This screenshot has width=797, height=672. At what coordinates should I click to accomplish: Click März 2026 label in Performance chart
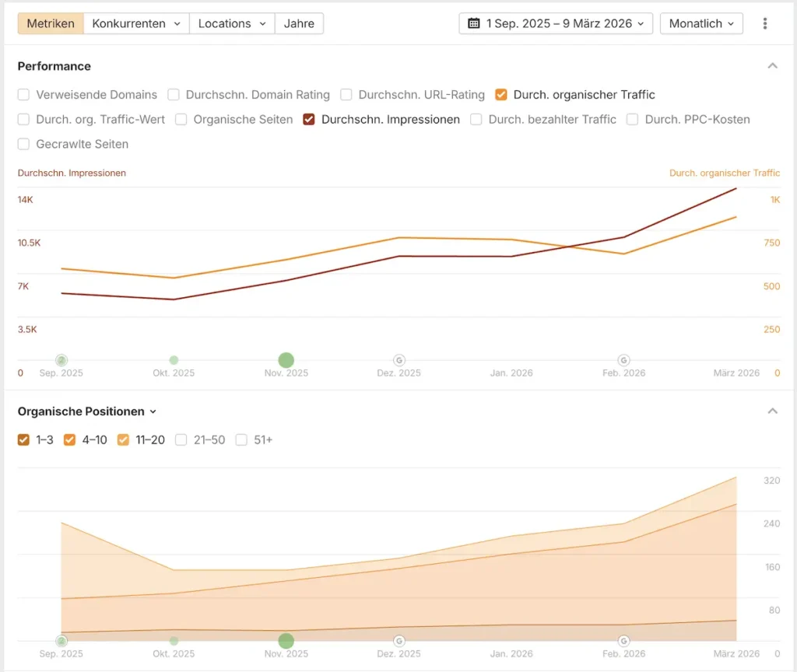click(x=736, y=373)
